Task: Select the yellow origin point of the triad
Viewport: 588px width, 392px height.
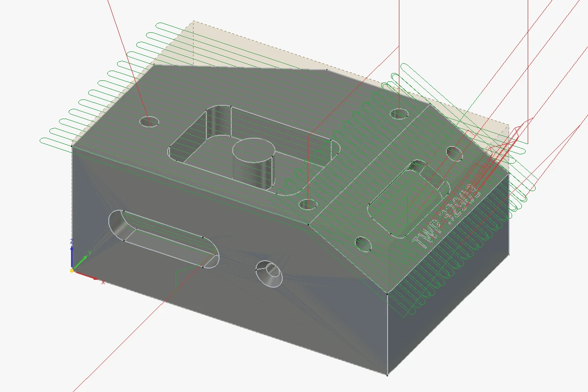Action: coord(72,270)
